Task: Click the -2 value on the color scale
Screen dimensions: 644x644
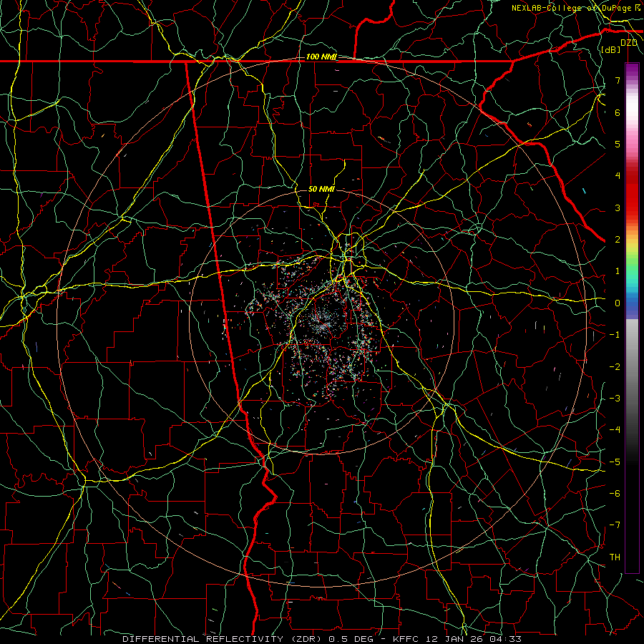Action: pyautogui.click(x=615, y=367)
